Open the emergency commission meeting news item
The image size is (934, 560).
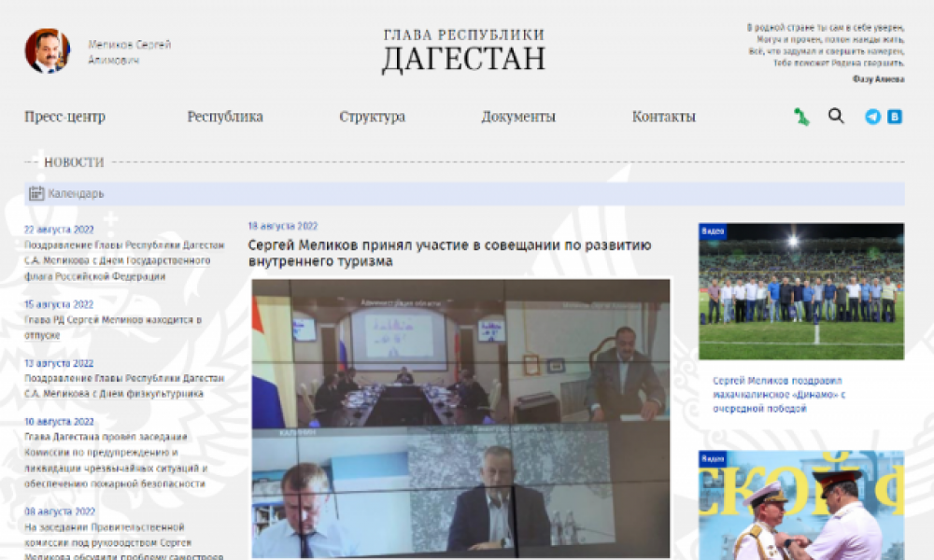tap(116, 461)
